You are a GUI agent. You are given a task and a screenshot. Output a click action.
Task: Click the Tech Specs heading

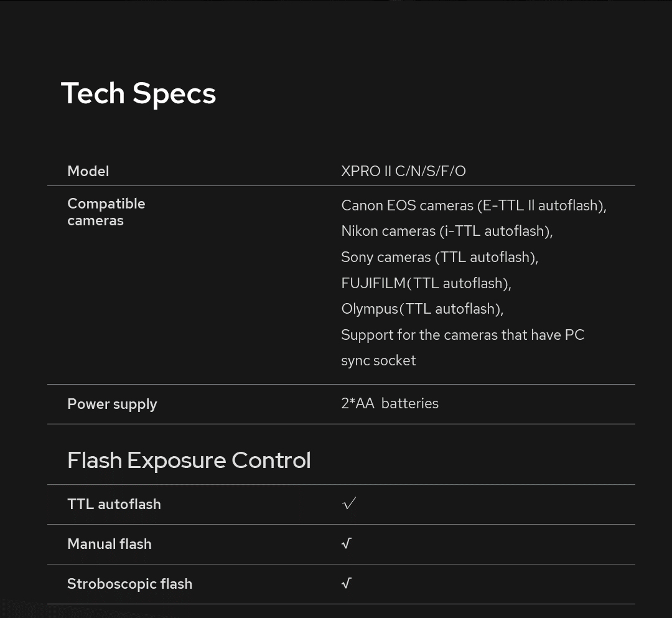click(x=138, y=93)
